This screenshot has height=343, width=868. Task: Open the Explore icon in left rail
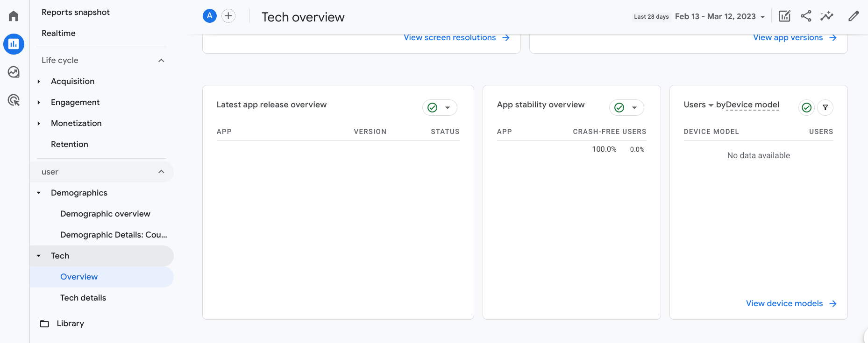(x=14, y=72)
